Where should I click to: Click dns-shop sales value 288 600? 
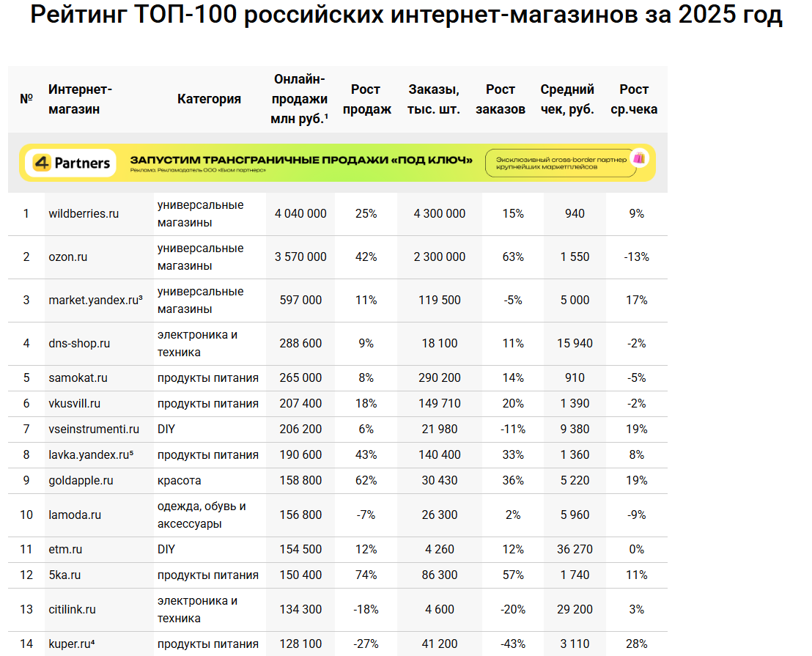300,343
